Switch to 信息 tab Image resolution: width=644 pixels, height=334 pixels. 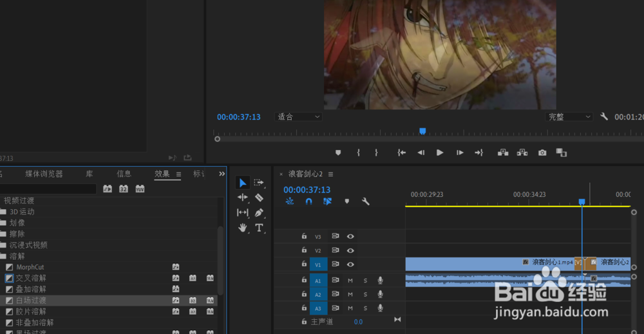[124, 174]
